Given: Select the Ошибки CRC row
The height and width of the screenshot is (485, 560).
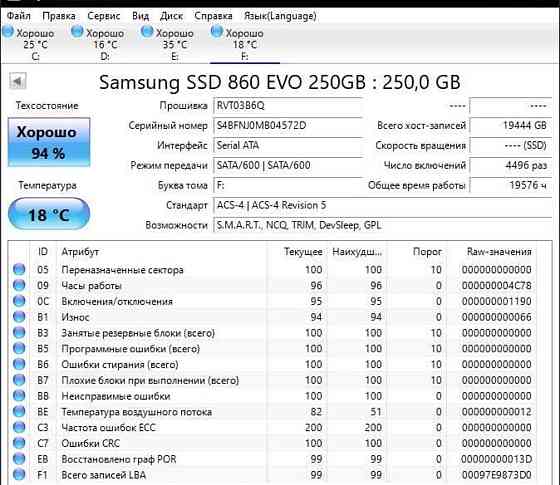Looking at the screenshot, I should click(272, 443).
